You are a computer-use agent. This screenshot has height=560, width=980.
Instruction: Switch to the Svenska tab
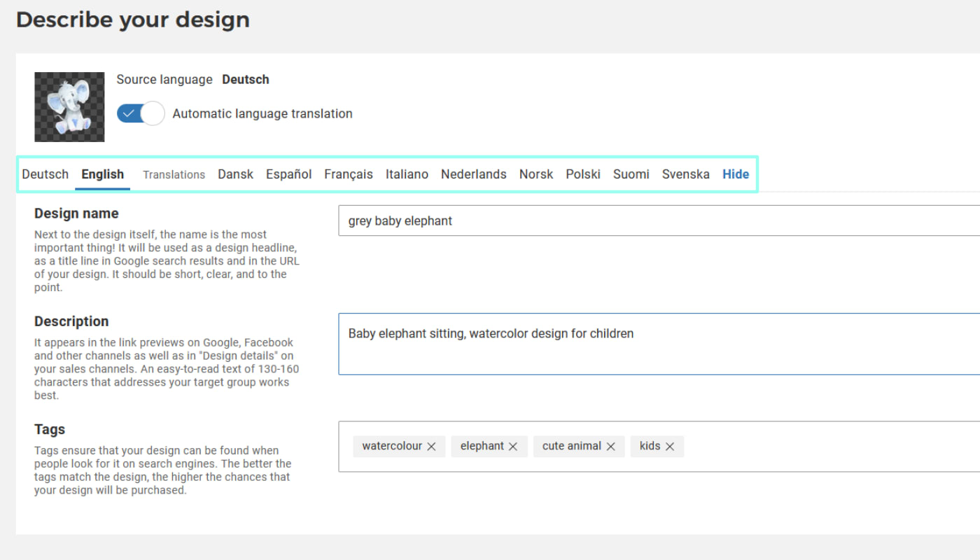[x=685, y=174]
